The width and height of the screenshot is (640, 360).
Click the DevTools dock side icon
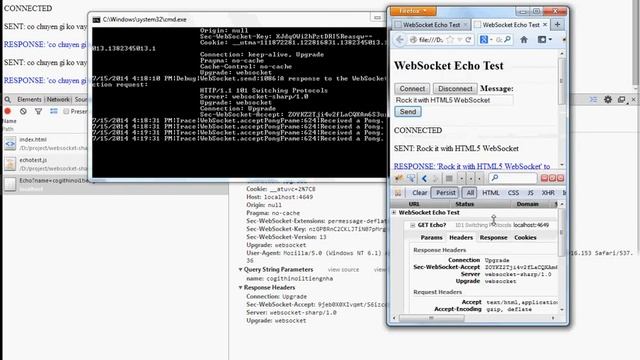(x=621, y=99)
